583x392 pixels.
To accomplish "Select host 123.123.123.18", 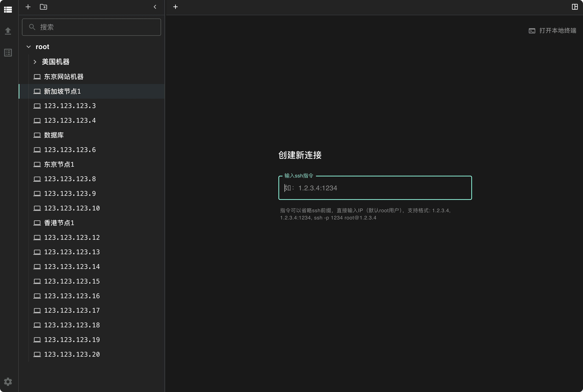I will [x=92, y=325].
